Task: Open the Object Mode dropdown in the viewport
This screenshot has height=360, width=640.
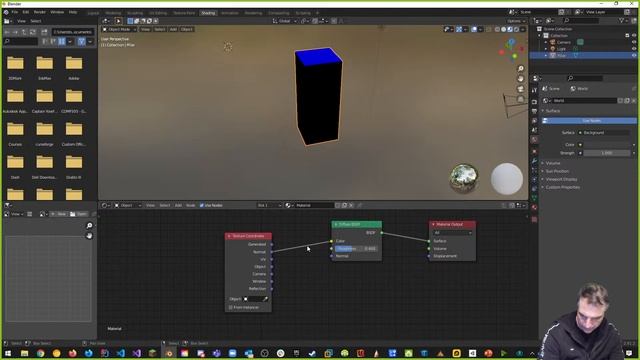Action: click(x=119, y=29)
